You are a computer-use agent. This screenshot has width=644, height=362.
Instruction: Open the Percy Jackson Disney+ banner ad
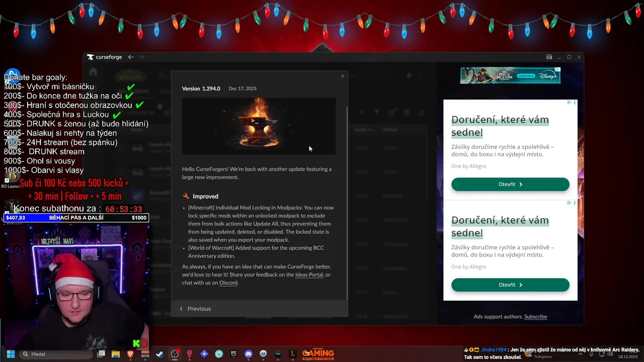pos(510,75)
